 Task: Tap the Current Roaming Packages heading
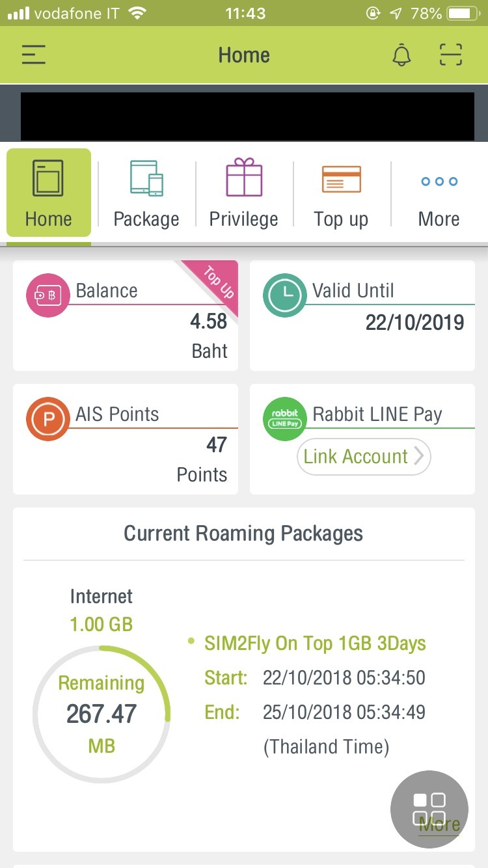[243, 534]
